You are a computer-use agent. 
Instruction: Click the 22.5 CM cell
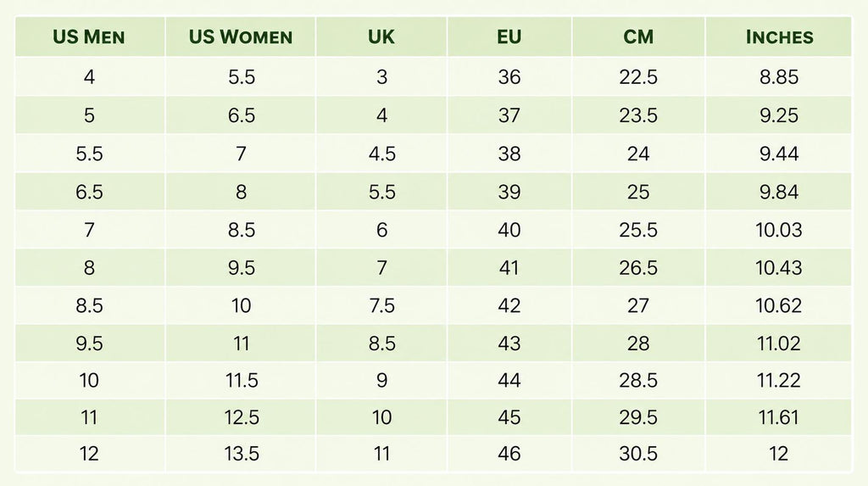point(638,76)
